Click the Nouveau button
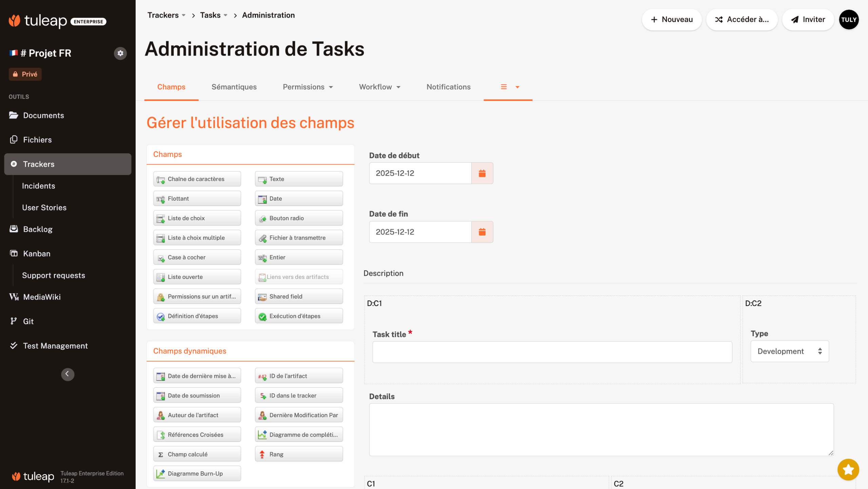 (671, 20)
